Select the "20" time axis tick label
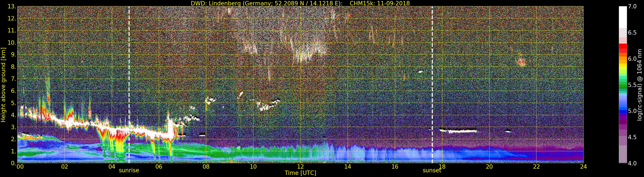This screenshot has height=177, width=644. click(489, 167)
